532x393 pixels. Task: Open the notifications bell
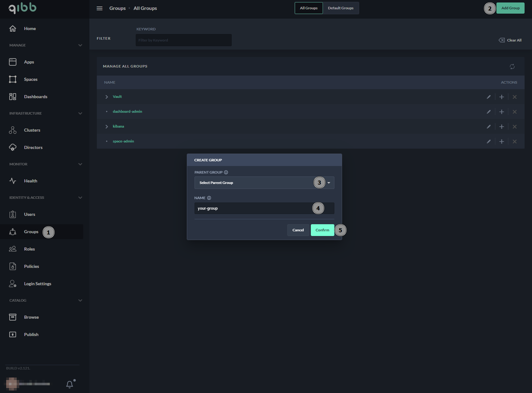click(x=70, y=384)
